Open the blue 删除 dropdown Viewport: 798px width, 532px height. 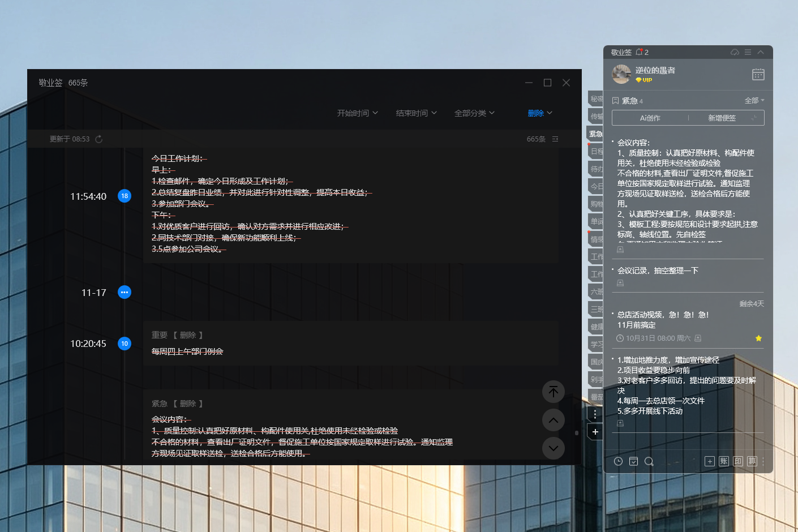pos(540,113)
